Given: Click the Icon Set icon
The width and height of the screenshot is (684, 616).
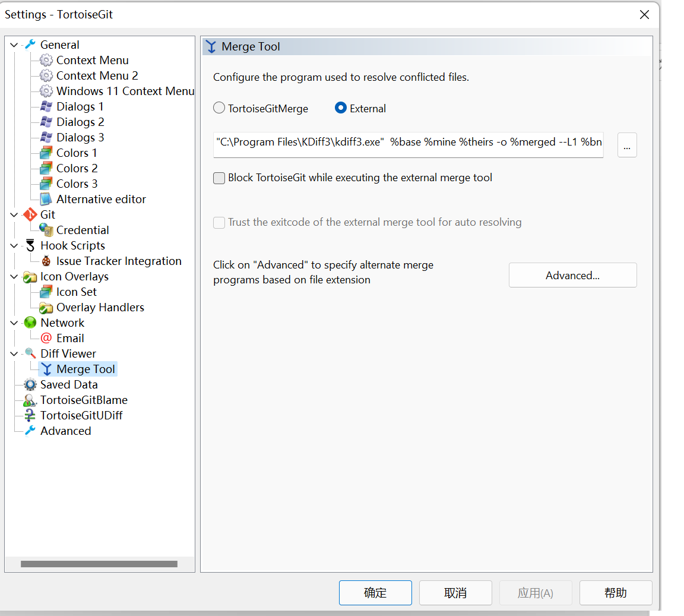Looking at the screenshot, I should pyautogui.click(x=46, y=292).
